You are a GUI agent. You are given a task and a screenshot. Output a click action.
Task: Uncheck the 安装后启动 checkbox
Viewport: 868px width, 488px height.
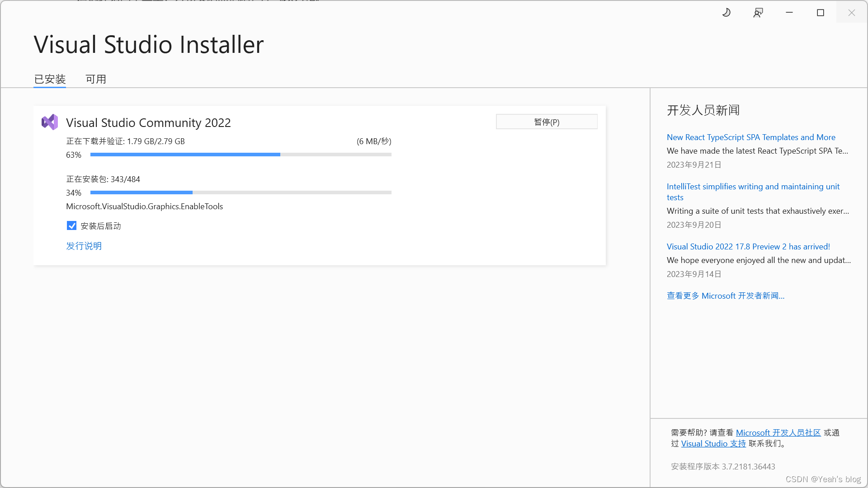(x=71, y=225)
